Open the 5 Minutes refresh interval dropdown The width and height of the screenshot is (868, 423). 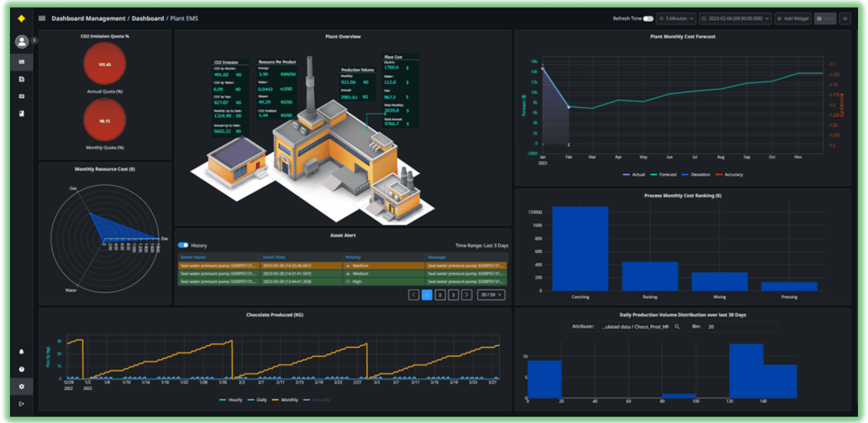click(677, 18)
